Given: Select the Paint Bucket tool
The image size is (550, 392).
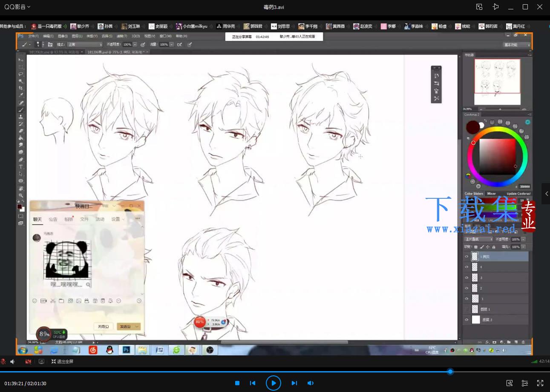Looking at the screenshot, I should tap(21, 138).
